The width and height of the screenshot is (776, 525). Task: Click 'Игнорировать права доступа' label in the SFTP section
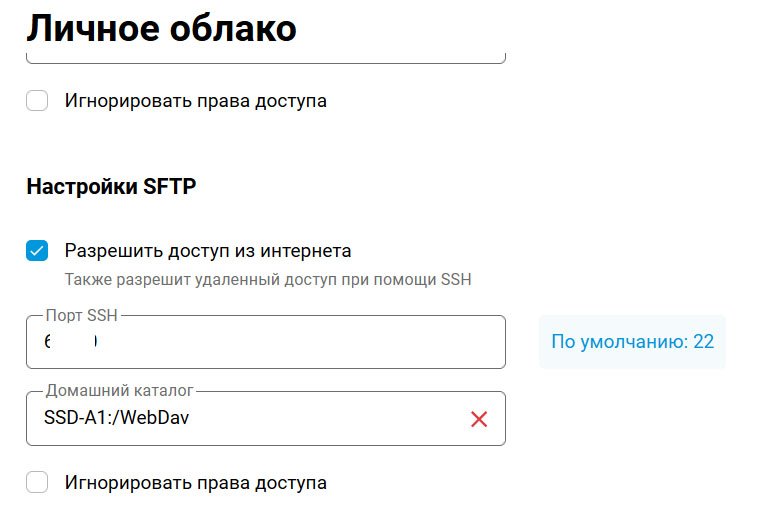point(195,483)
